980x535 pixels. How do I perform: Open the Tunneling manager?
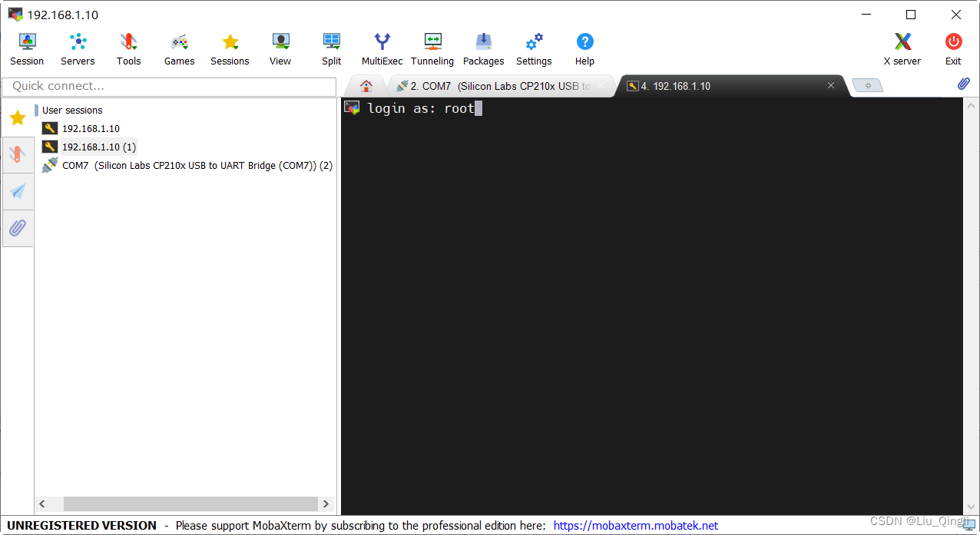point(432,49)
